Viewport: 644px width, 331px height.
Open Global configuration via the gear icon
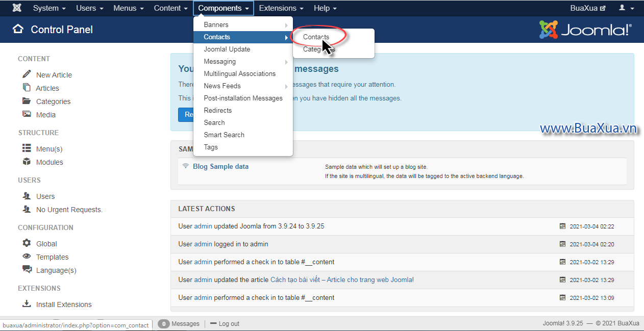(27, 243)
